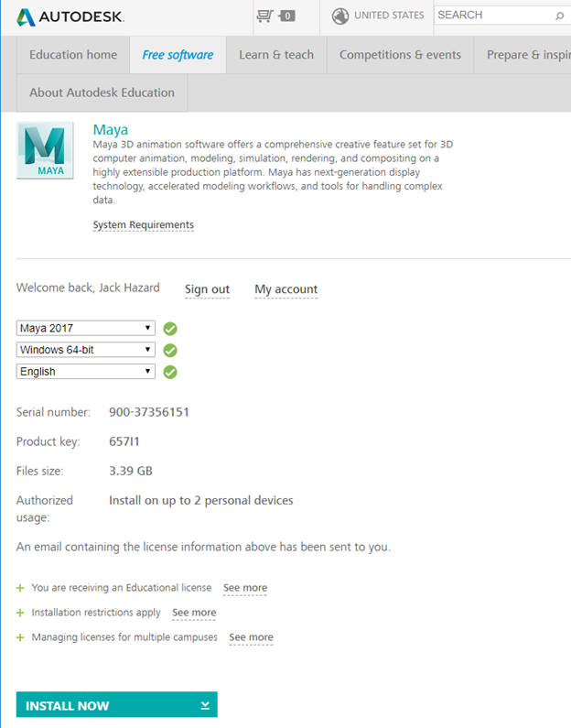
Task: Open the Competitions & events tab
Action: pyautogui.click(x=400, y=55)
